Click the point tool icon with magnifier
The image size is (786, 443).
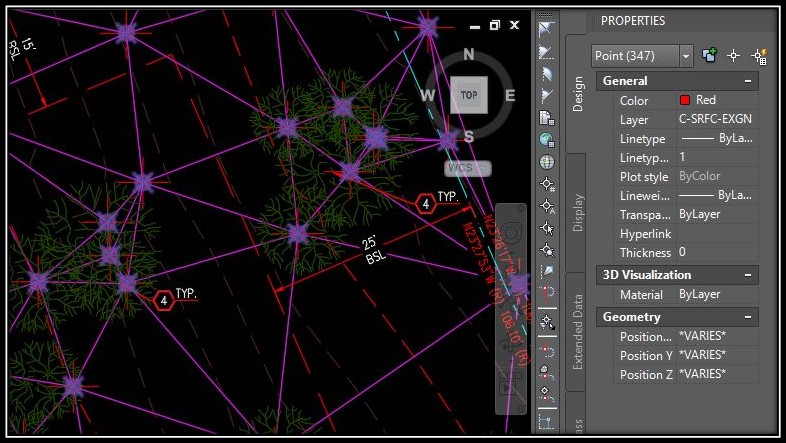coord(547,250)
